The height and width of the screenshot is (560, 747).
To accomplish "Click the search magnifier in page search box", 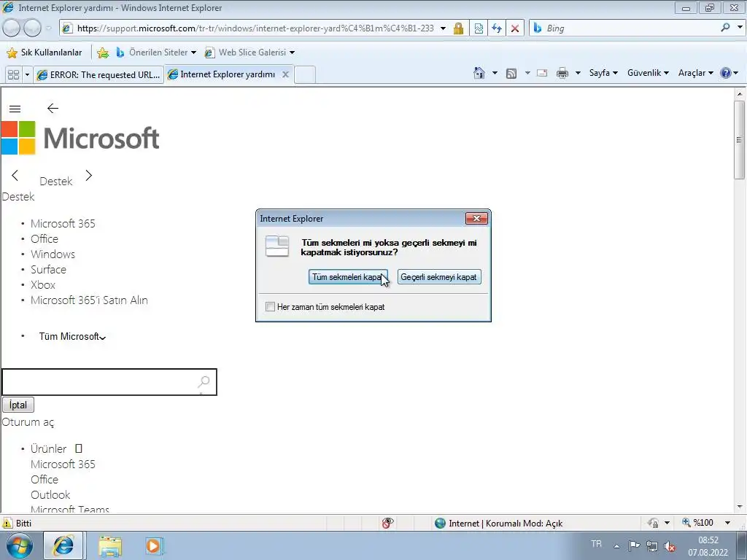I will click(x=204, y=382).
